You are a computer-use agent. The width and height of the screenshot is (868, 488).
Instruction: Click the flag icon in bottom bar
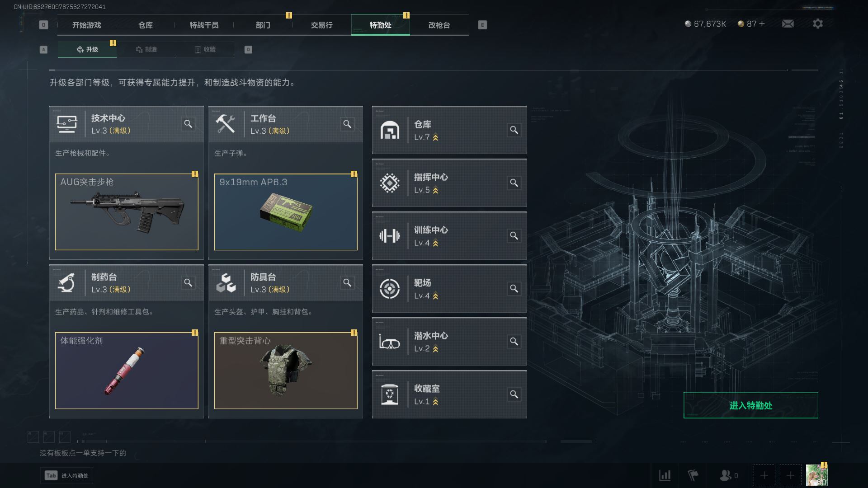click(x=693, y=475)
